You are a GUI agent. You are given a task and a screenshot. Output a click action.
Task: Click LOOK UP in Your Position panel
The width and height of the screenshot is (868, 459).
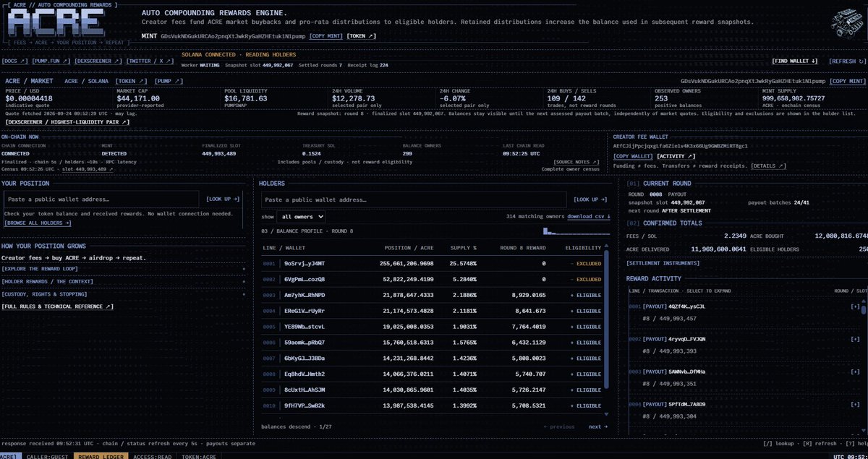[x=222, y=200]
